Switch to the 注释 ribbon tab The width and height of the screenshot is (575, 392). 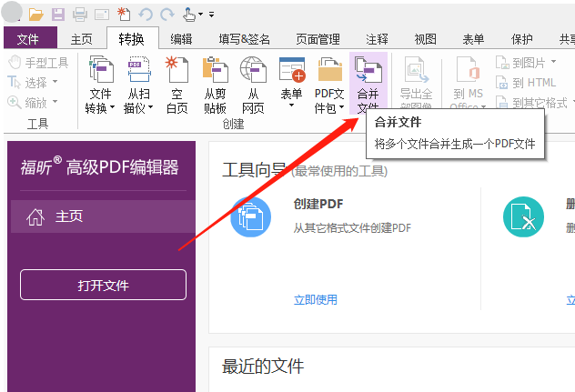[x=377, y=39]
